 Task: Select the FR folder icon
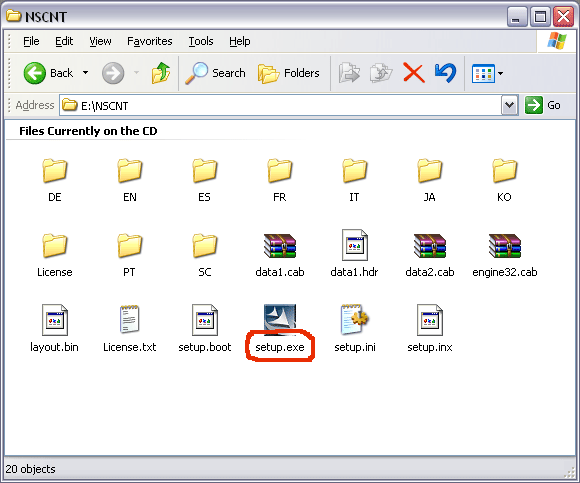pyautogui.click(x=280, y=170)
